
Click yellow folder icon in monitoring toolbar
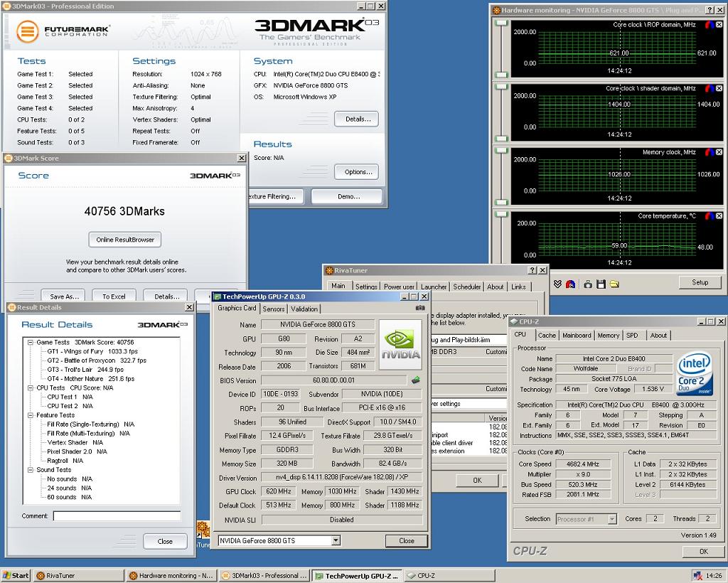tap(614, 284)
